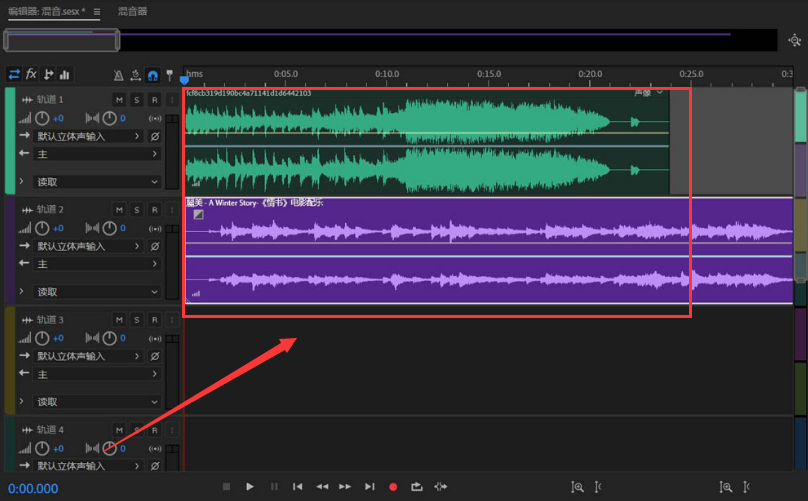This screenshot has width=808, height=501.
Task: Click the red Record button
Action: [x=393, y=487]
